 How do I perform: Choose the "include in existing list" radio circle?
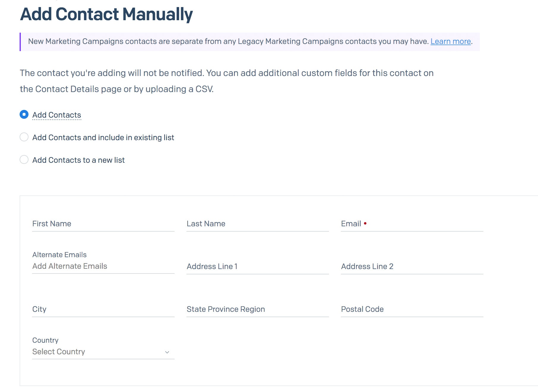[x=24, y=137]
